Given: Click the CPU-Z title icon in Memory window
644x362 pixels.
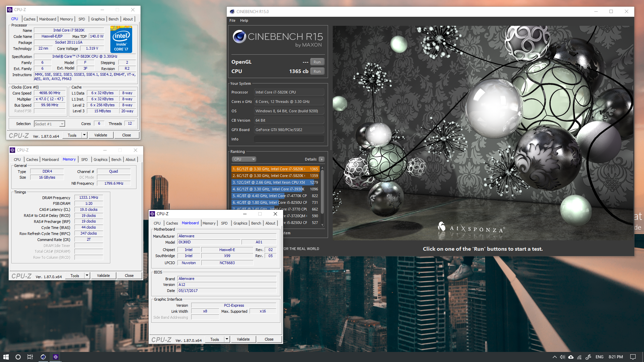Looking at the screenshot, I should pyautogui.click(x=12, y=150).
